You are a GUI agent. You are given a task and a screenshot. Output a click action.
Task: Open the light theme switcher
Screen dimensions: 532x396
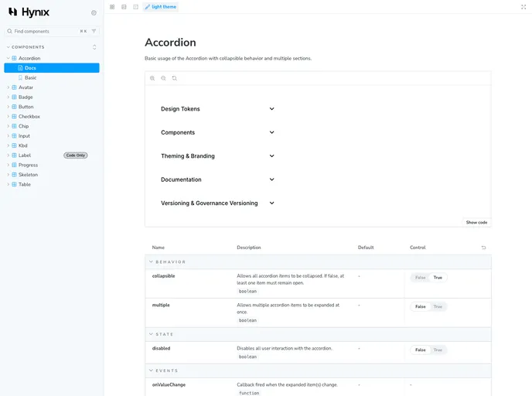[x=160, y=7]
